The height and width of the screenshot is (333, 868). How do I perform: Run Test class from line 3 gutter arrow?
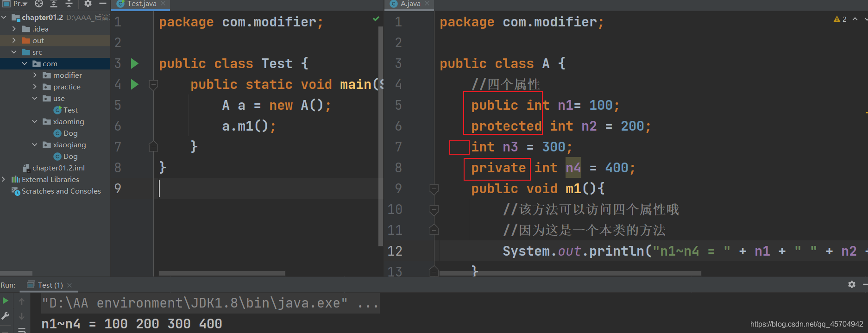click(x=135, y=63)
